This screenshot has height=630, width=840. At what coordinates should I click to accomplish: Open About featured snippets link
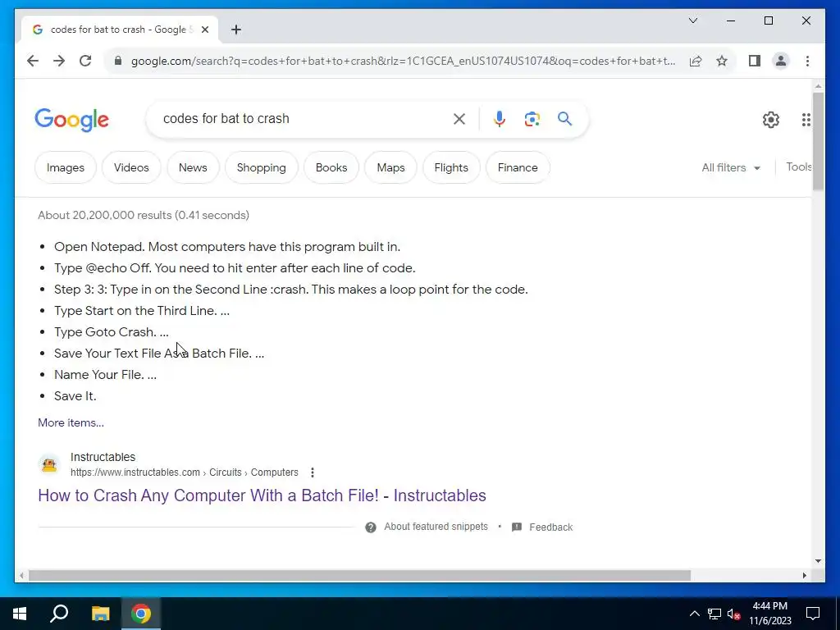(436, 527)
